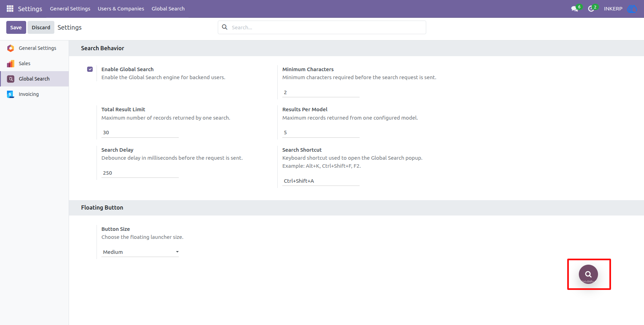This screenshot has width=644, height=325.
Task: Open the General Settings top menu
Action: (x=70, y=9)
